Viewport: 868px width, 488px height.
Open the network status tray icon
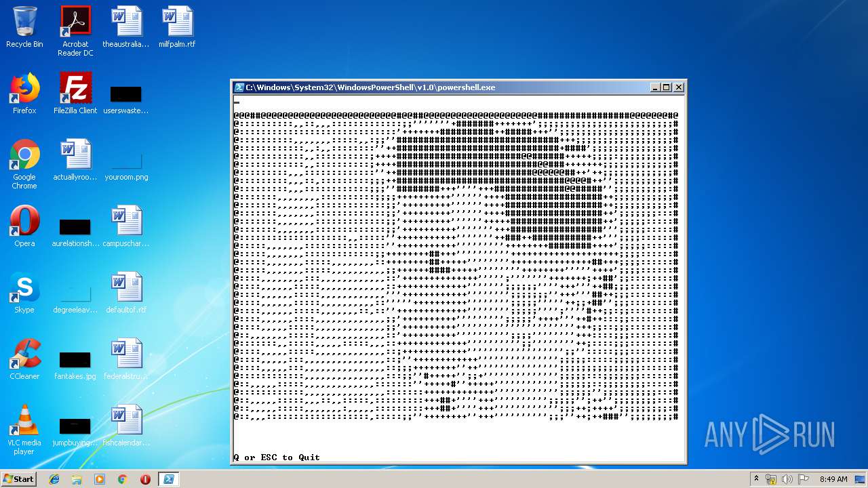click(771, 479)
